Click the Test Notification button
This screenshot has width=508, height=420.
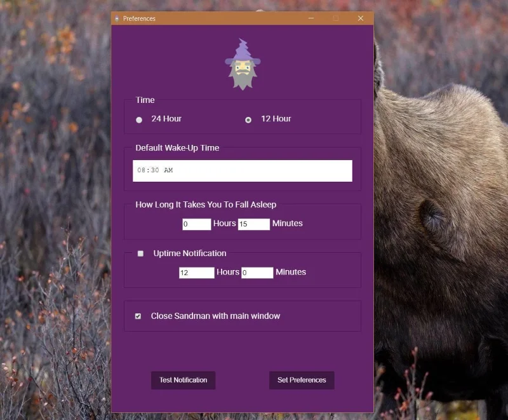coord(183,380)
